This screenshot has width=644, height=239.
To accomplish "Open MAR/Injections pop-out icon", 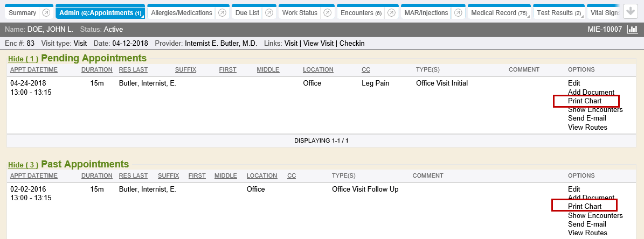I will pyautogui.click(x=458, y=13).
